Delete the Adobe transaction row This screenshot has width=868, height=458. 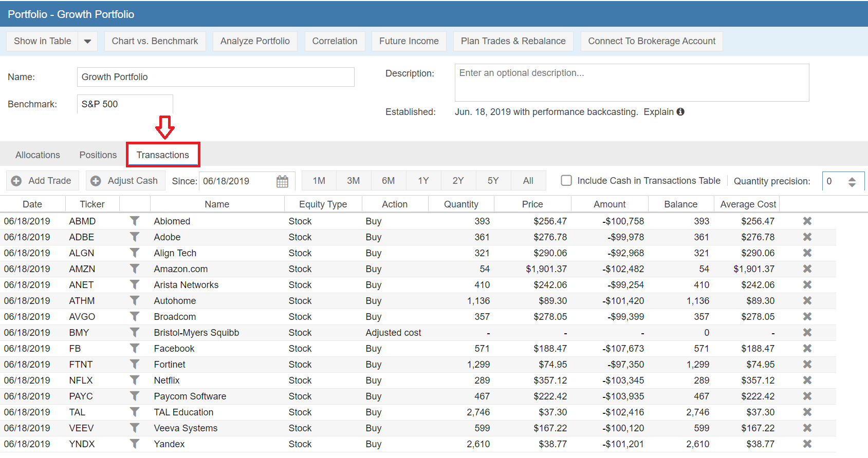tap(807, 237)
